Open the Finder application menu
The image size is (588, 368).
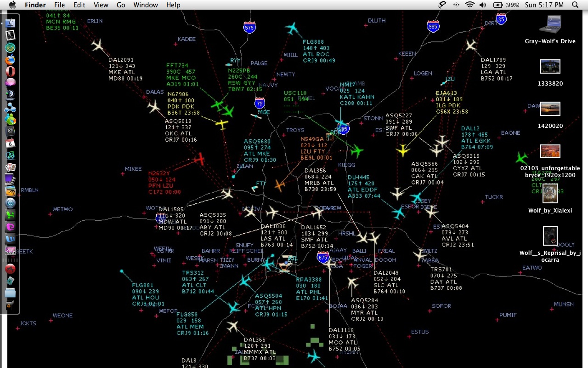coord(35,5)
